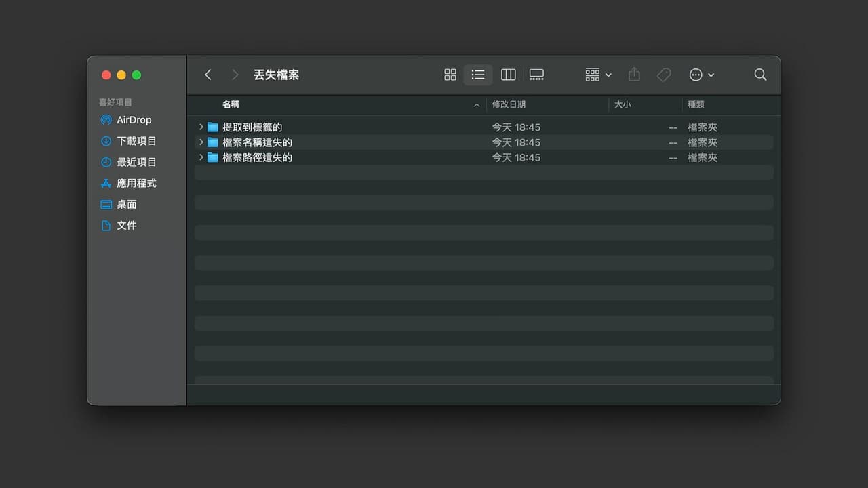The image size is (868, 488).
Task: Click the sort direction arrow in 名稱 column
Action: [477, 105]
